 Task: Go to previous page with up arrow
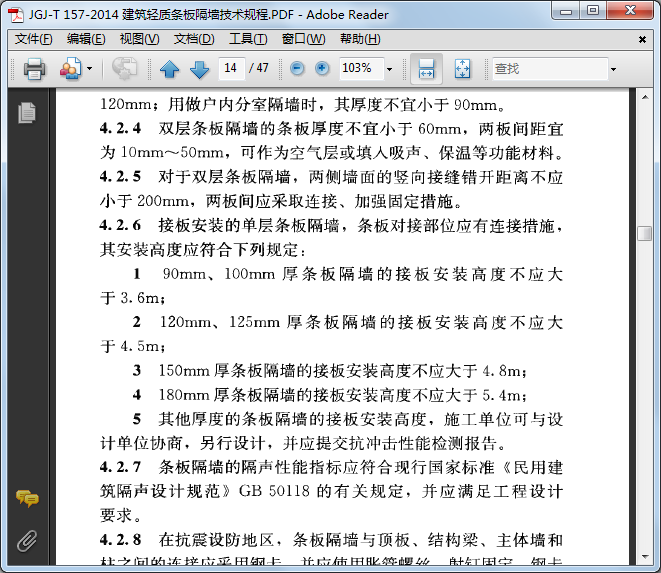169,69
